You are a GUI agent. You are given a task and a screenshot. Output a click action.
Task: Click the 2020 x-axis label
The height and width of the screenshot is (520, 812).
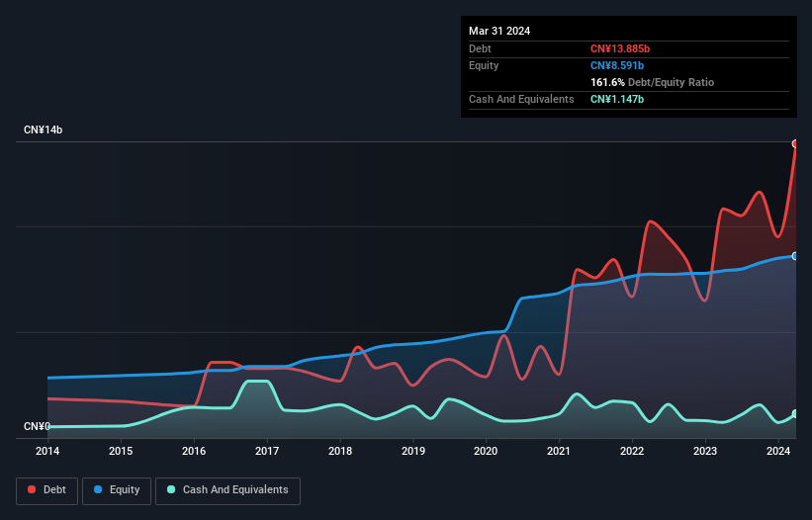click(x=486, y=451)
